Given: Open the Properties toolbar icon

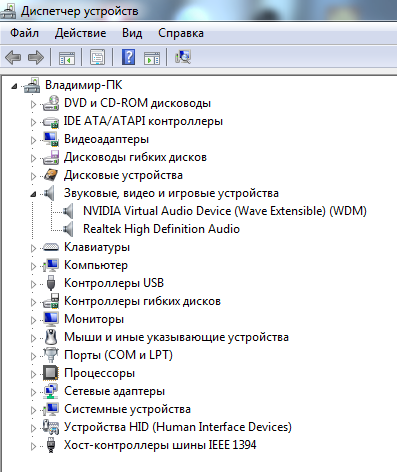Looking at the screenshot, I should (x=97, y=57).
